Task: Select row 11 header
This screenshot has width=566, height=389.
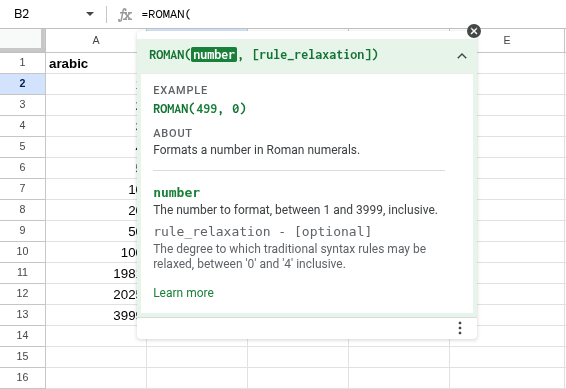Action: [22, 272]
